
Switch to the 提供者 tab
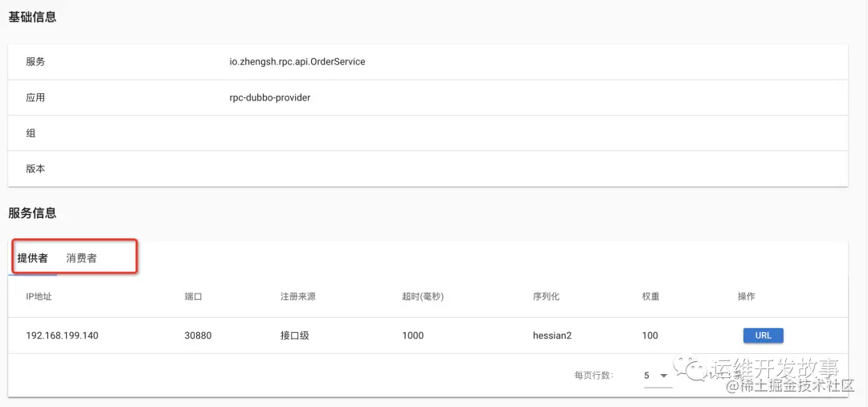(x=33, y=258)
